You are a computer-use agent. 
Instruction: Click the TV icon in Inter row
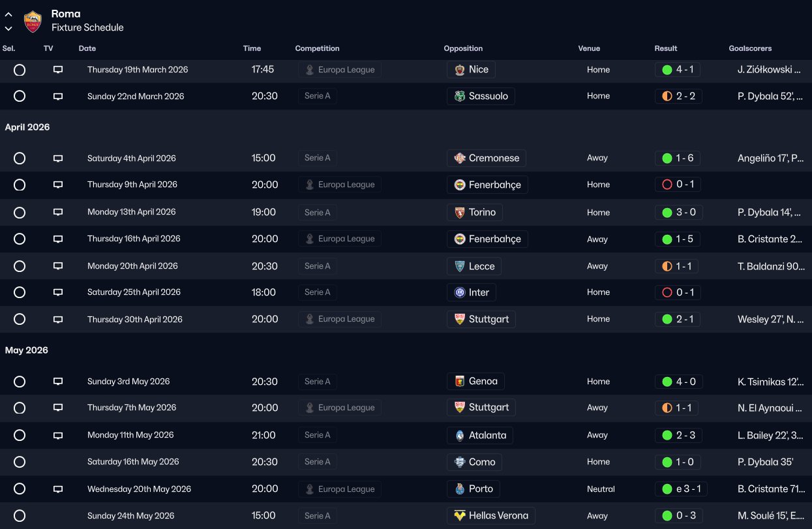(x=58, y=293)
